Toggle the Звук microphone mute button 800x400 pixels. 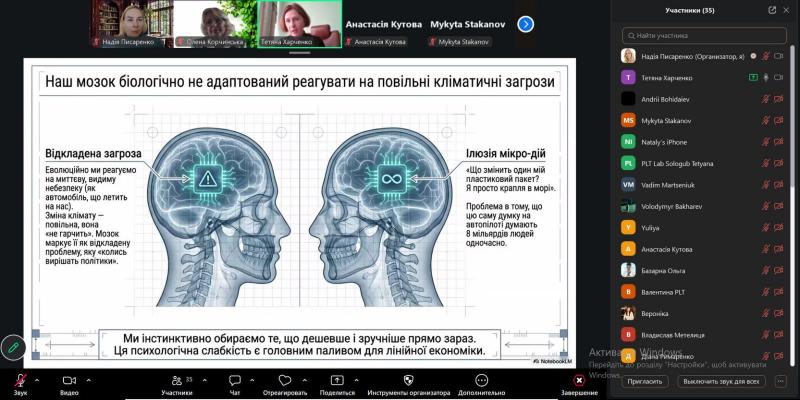tap(20, 381)
